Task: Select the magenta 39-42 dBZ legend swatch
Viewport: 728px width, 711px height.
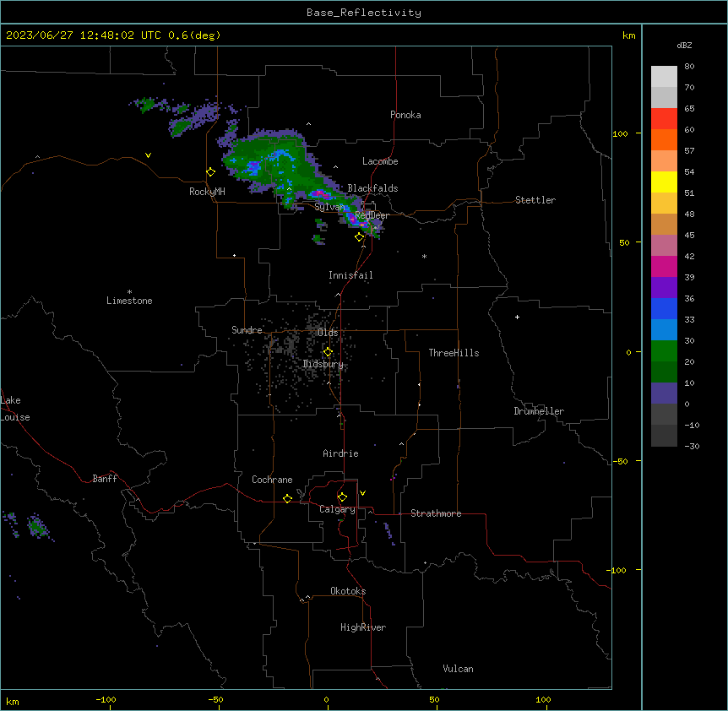Action: pos(664,266)
